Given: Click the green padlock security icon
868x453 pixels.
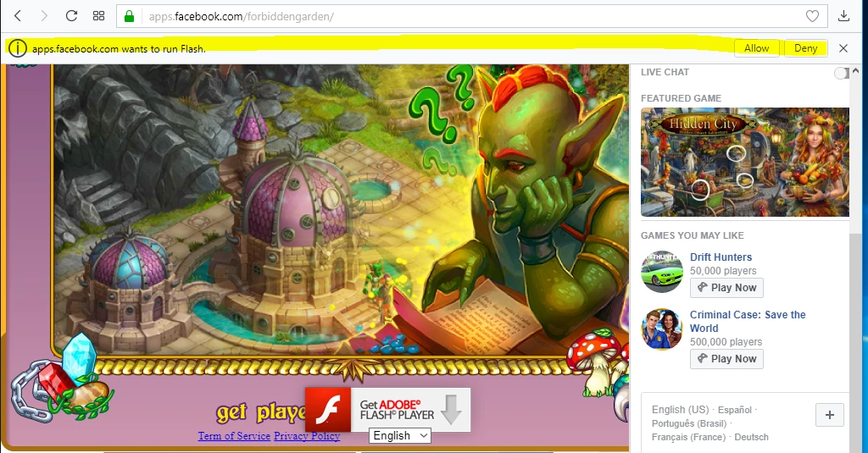Looking at the screenshot, I should (x=129, y=17).
